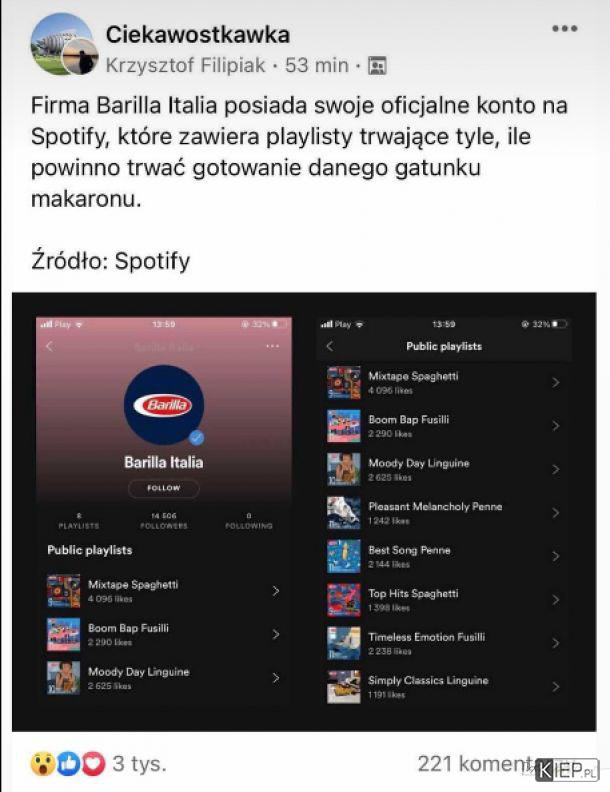Open Boom Bap Fusilli chevron on profile screen
The image size is (610, 792).
[276, 634]
